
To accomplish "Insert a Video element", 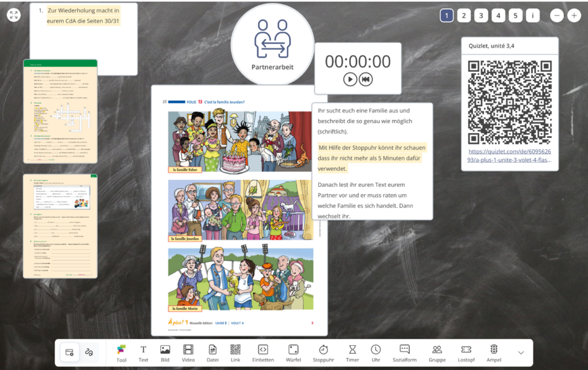I will point(188,353).
